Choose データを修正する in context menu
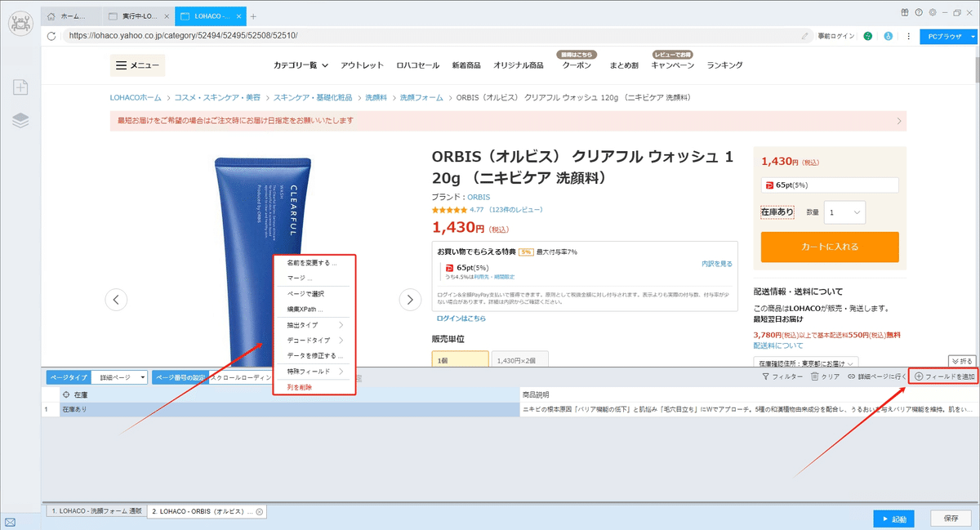Screen dimensions: 980x530 pos(314,356)
